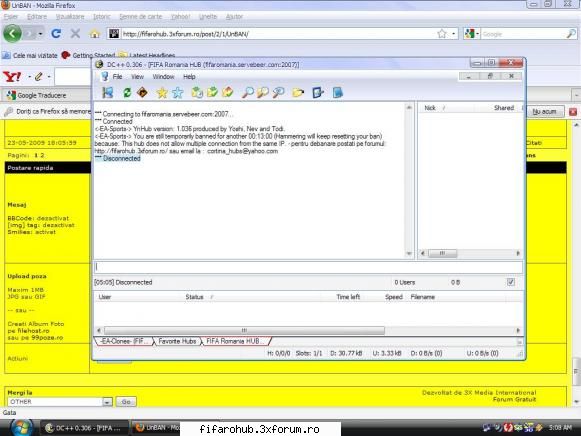The width and height of the screenshot is (581, 436).
Task: Expand the OTHER forum jump dropdown
Action: [107, 402]
